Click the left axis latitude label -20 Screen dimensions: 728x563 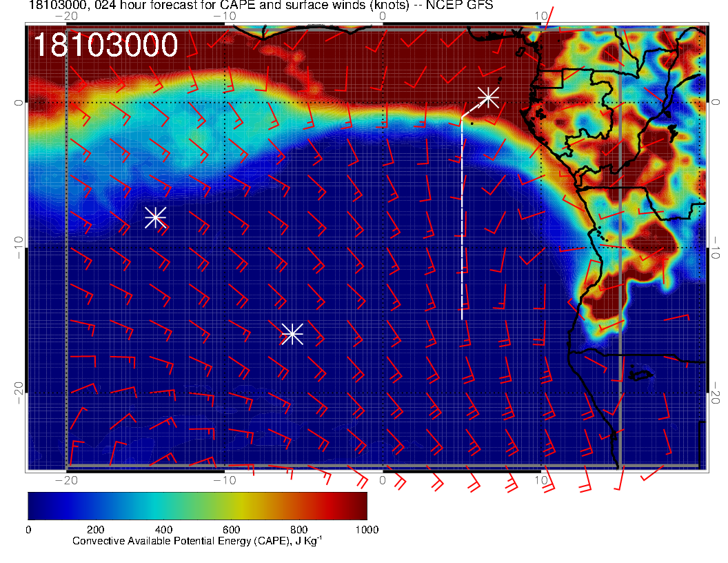pos(18,393)
